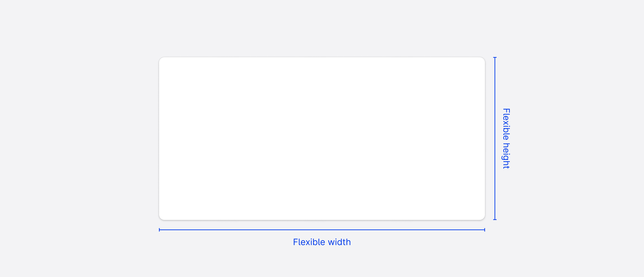644x277 pixels.
Task: Click the right end cap of the width line
Action: pos(485,230)
